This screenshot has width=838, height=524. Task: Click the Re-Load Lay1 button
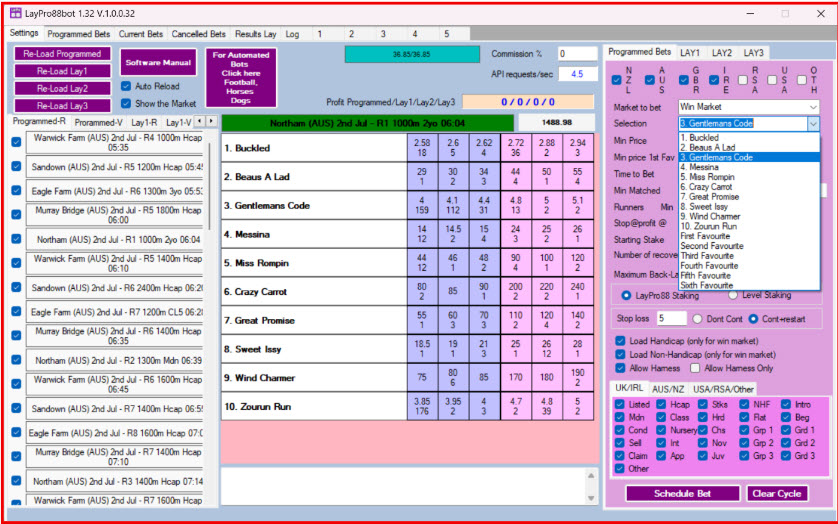[x=62, y=71]
